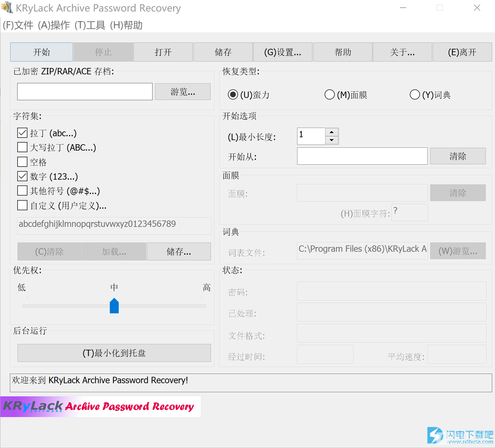495x448 pixels.
Task: Click the 打开 toolbar button
Action: pyautogui.click(x=163, y=52)
